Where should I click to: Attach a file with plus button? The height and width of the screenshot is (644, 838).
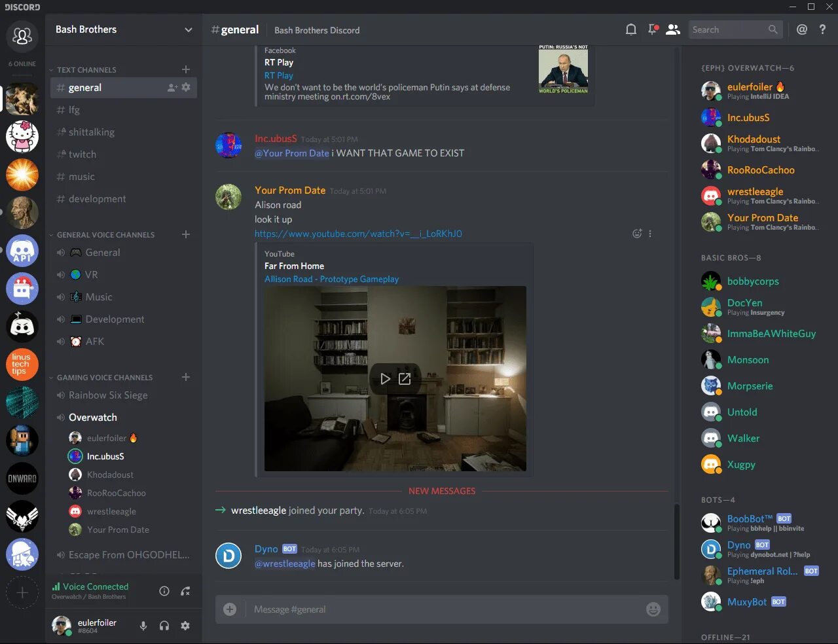coord(230,609)
